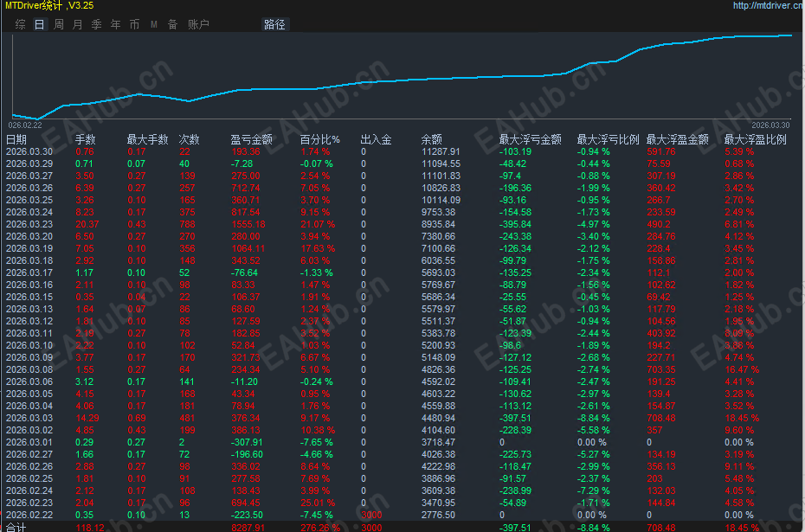This screenshot has height=532, width=805.
Task: Click deposit value 3000 in 2026.02.22 row
Action: 371,515
